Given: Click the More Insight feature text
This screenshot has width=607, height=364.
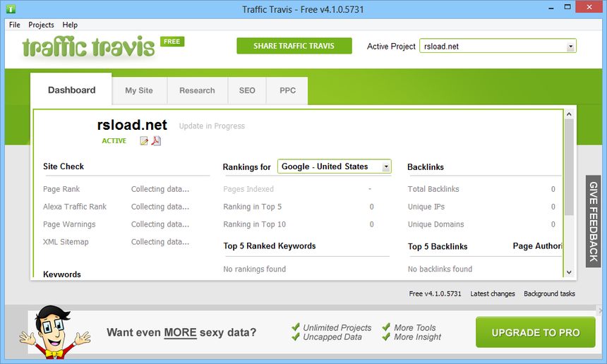Looking at the screenshot, I should coord(417,337).
